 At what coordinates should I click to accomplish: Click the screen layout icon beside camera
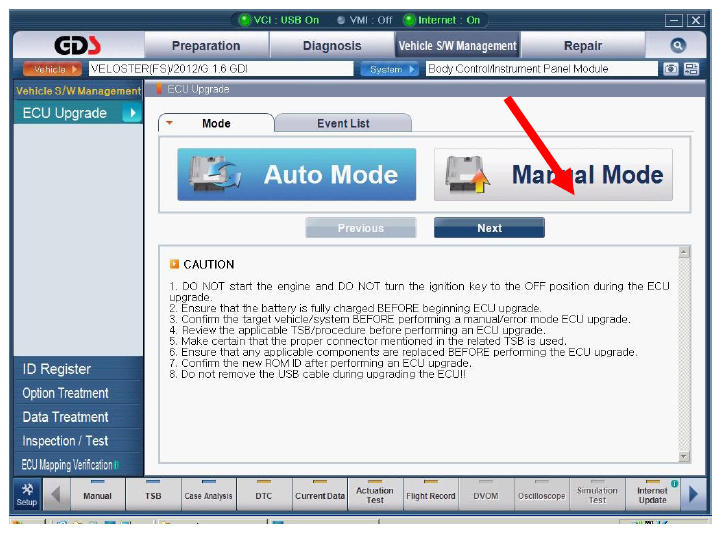(x=692, y=69)
